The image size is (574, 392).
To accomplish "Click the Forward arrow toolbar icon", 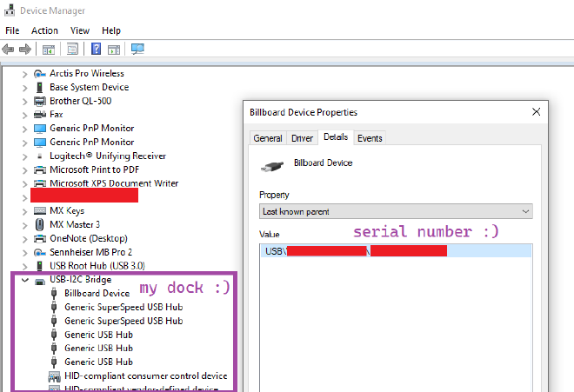I will tap(25, 49).
